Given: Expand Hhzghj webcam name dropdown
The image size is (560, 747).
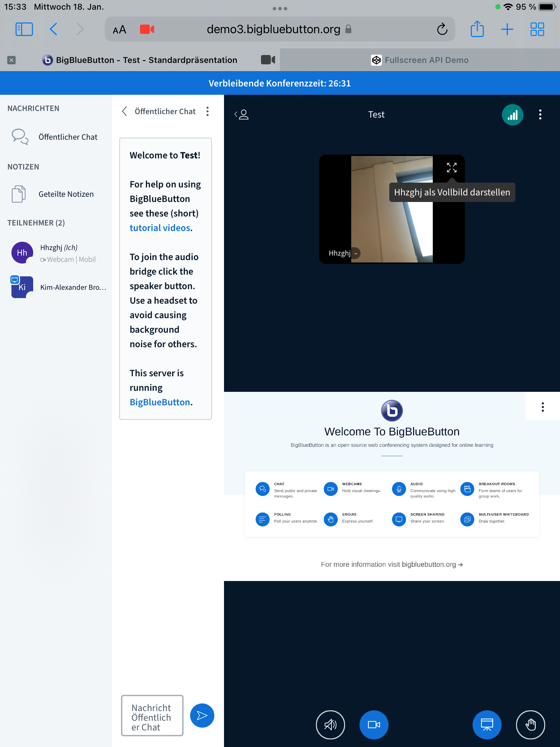Looking at the screenshot, I should (356, 253).
